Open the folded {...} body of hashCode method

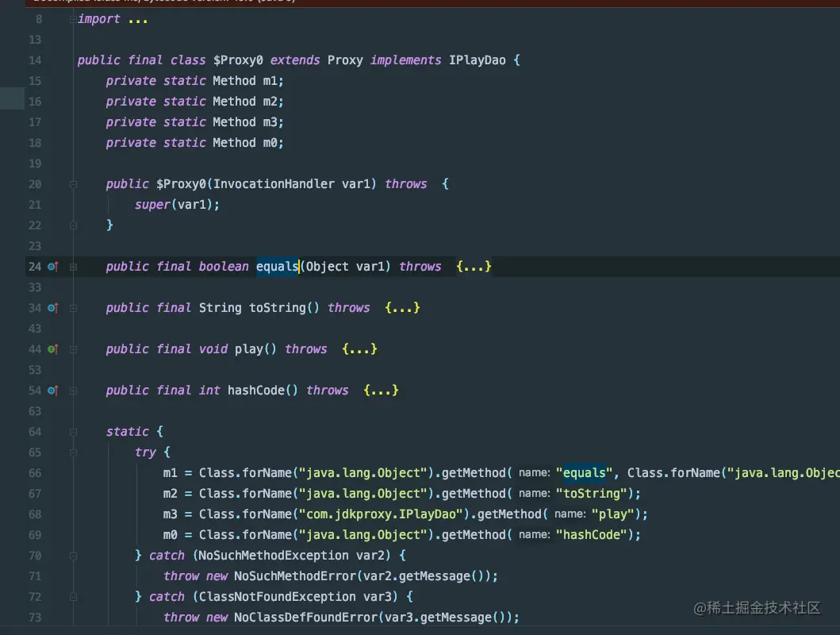pyautogui.click(x=381, y=390)
